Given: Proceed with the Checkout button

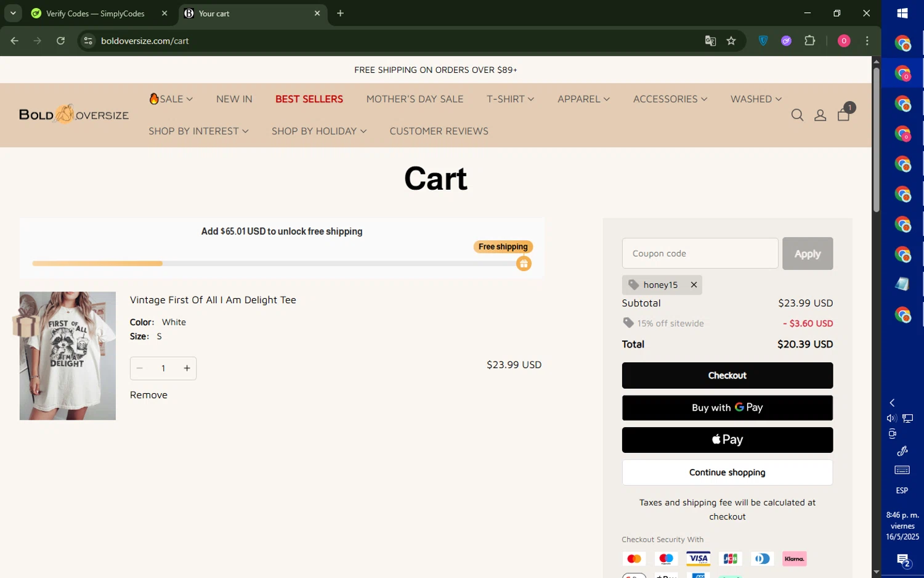Looking at the screenshot, I should (727, 375).
